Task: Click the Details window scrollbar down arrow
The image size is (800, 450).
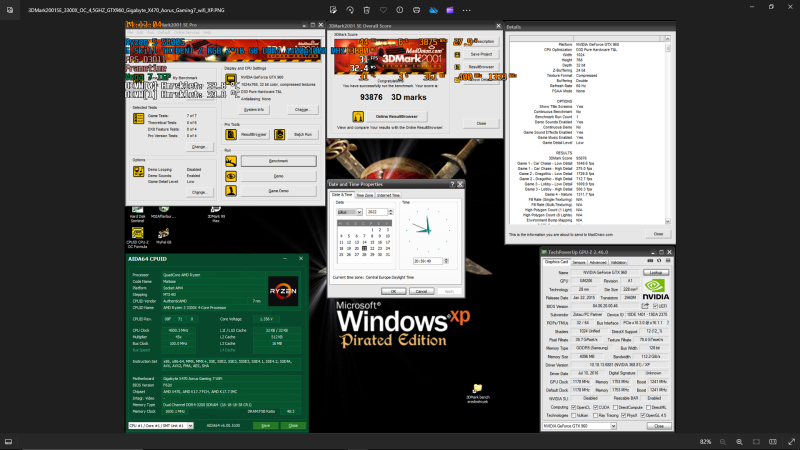Action: 668,221
